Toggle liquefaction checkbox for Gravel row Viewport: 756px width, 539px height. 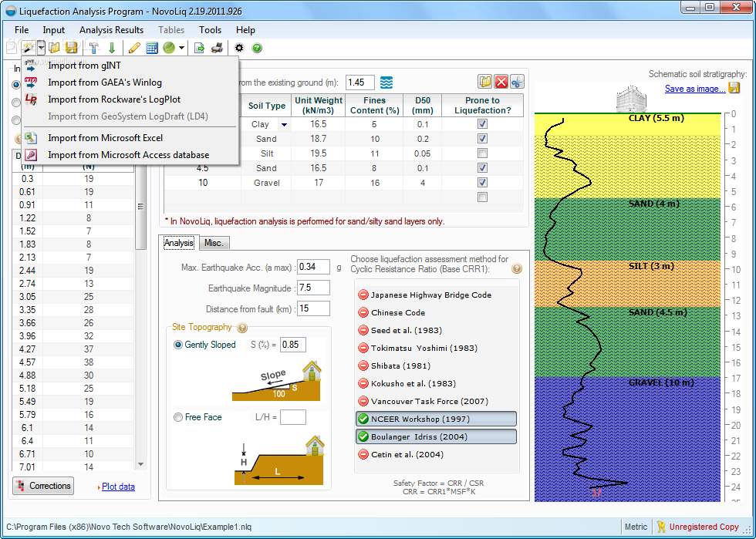point(482,182)
